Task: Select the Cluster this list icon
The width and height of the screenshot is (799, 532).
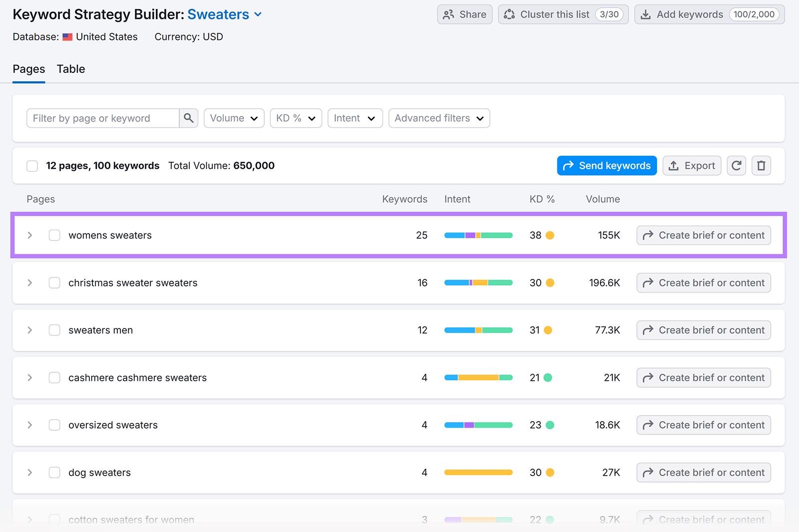Action: 509,14
